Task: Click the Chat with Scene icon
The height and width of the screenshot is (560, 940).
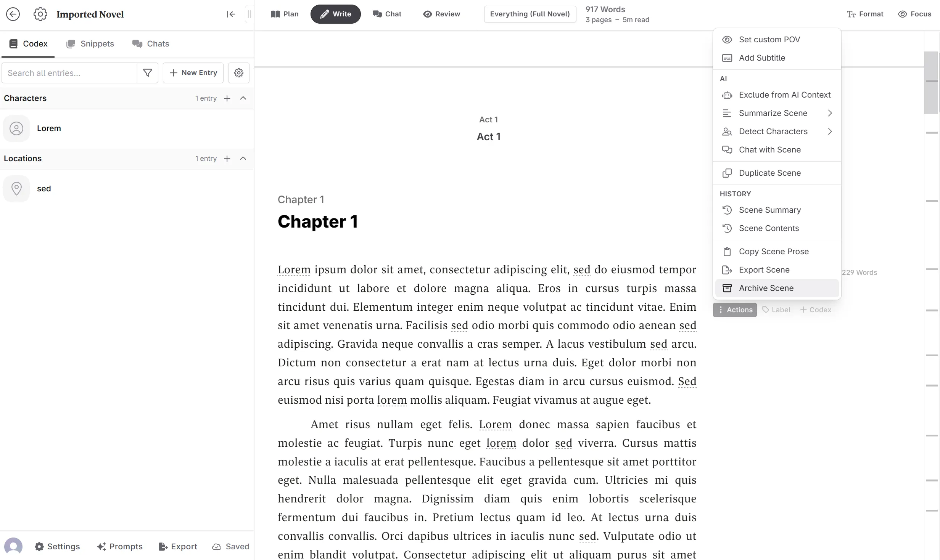Action: [727, 149]
